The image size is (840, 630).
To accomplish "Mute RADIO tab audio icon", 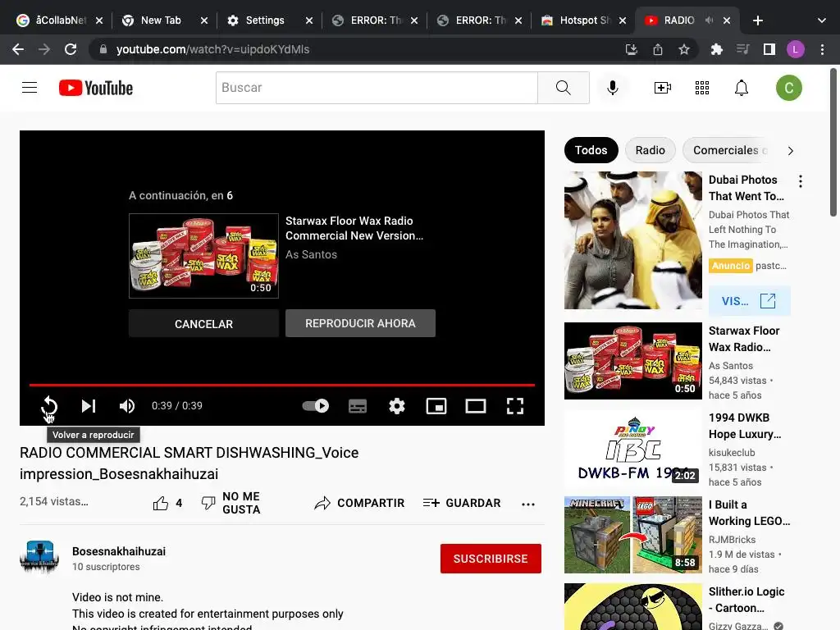I will pyautogui.click(x=710, y=21).
